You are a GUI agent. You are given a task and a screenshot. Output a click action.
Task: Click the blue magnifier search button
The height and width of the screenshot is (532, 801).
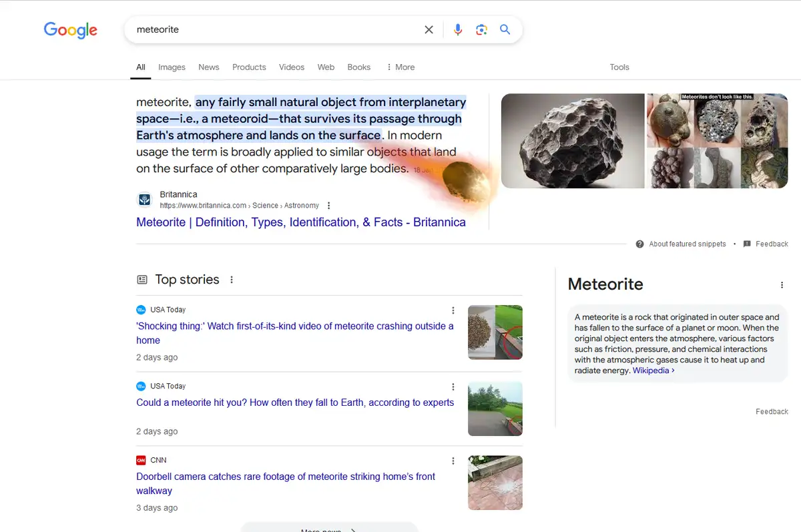(505, 29)
